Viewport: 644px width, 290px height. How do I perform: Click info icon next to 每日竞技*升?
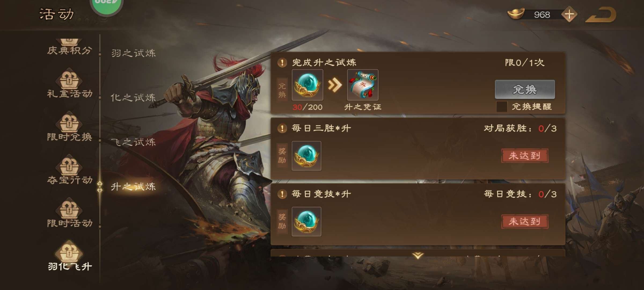pyautogui.click(x=282, y=194)
